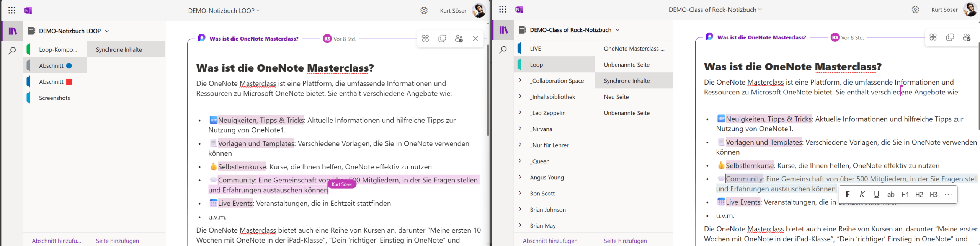The width and height of the screenshot is (980, 246).
Task: Click KS avatar badge in right component header
Action: point(835,37)
